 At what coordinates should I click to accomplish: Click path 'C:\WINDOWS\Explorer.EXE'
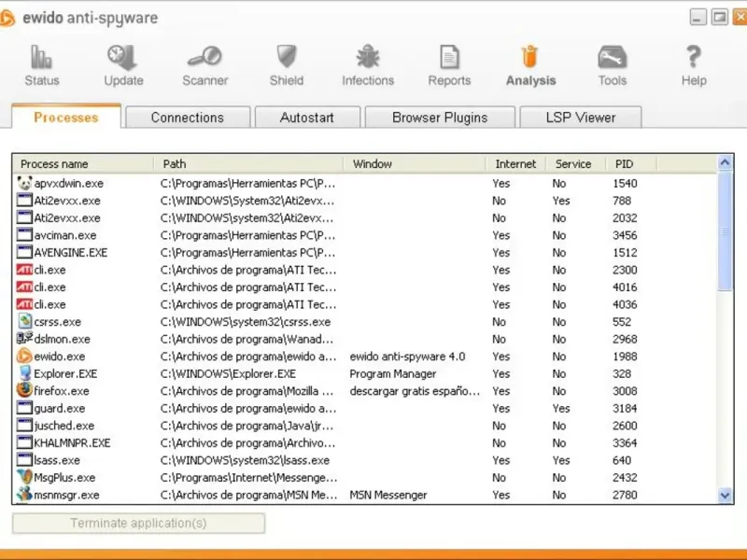(228, 374)
